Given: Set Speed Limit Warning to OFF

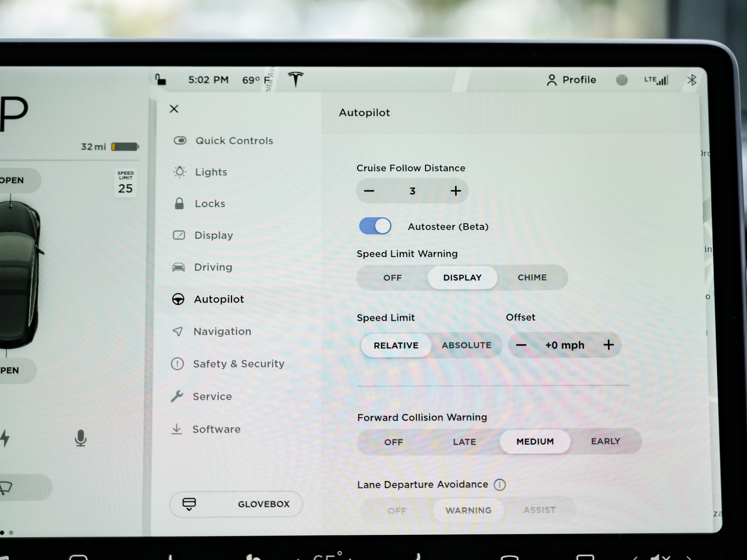Looking at the screenshot, I should (x=392, y=278).
